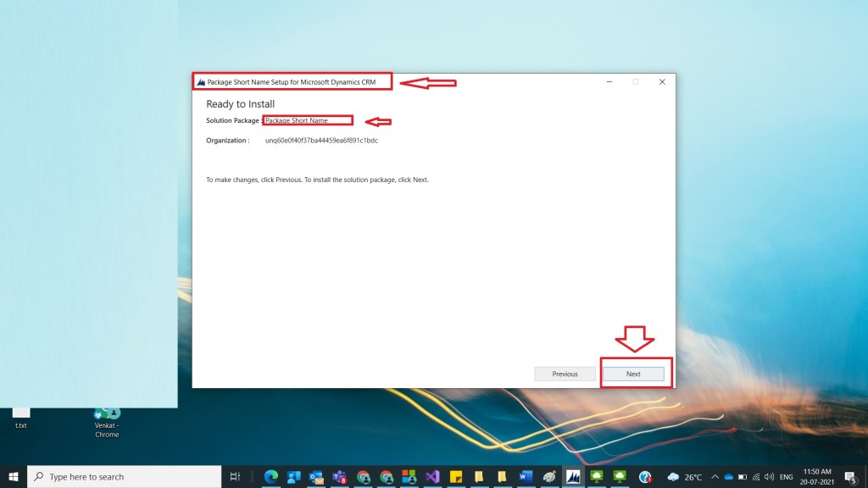Click the Previous button
Image resolution: width=868 pixels, height=488 pixels.
[x=565, y=374]
